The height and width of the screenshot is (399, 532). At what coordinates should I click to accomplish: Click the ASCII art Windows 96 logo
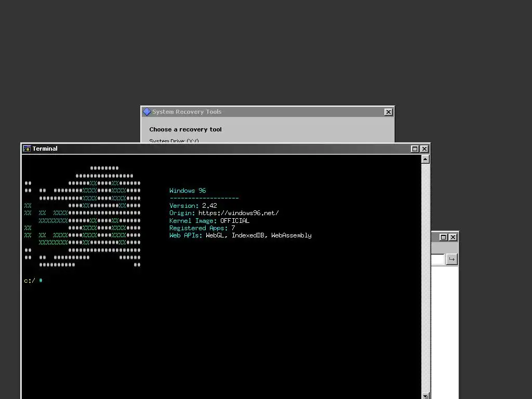pos(83,217)
